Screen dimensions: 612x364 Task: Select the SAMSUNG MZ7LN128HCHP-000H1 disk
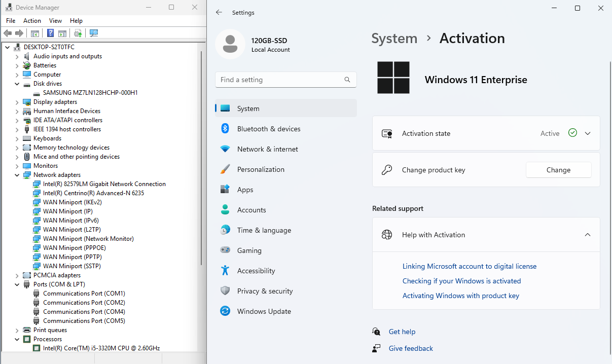click(90, 93)
